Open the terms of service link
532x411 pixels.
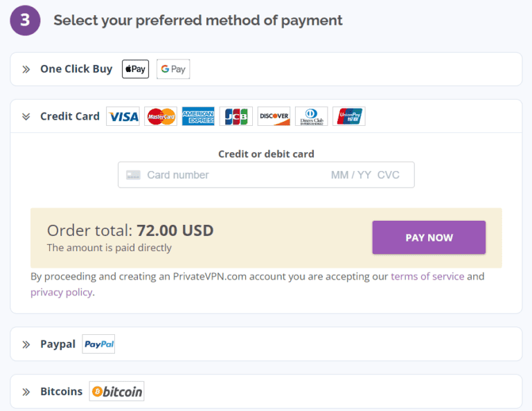pyautogui.click(x=427, y=277)
